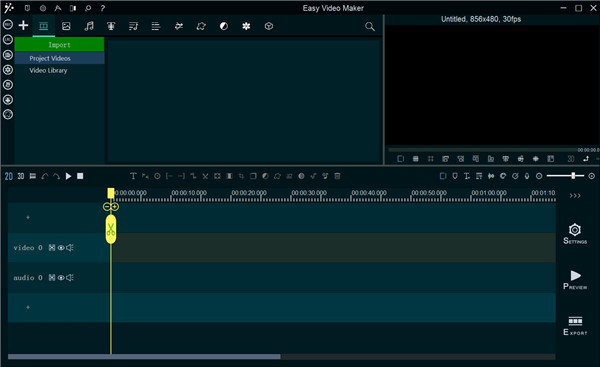The image size is (600, 367).
Task: Click the trash delete icon in timeline toolbar
Action: tap(337, 176)
